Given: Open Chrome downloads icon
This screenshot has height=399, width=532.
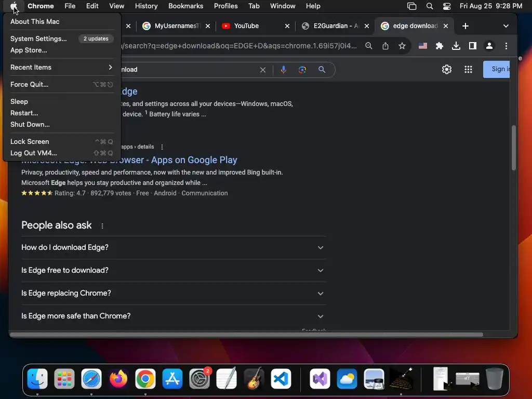Looking at the screenshot, I should pyautogui.click(x=456, y=46).
